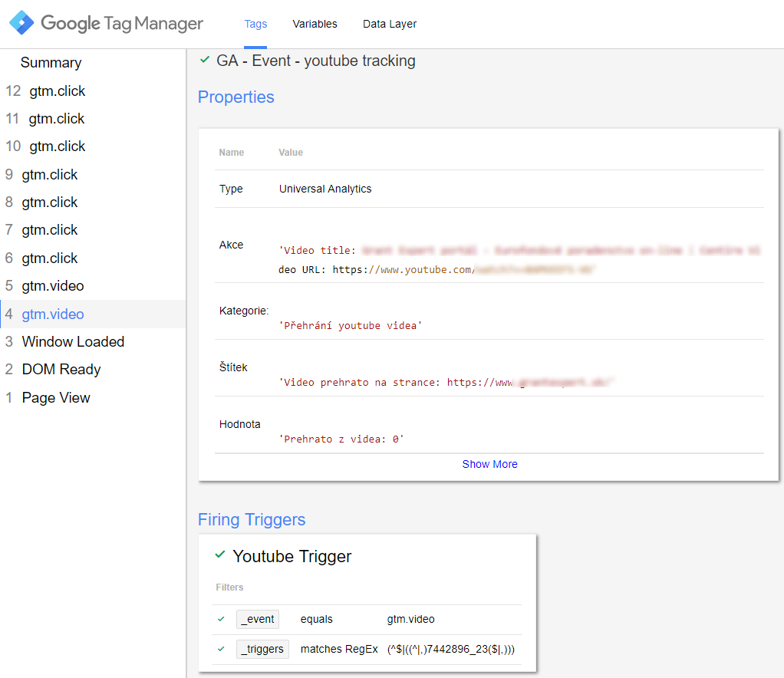Click the Properties section heading

[236, 97]
